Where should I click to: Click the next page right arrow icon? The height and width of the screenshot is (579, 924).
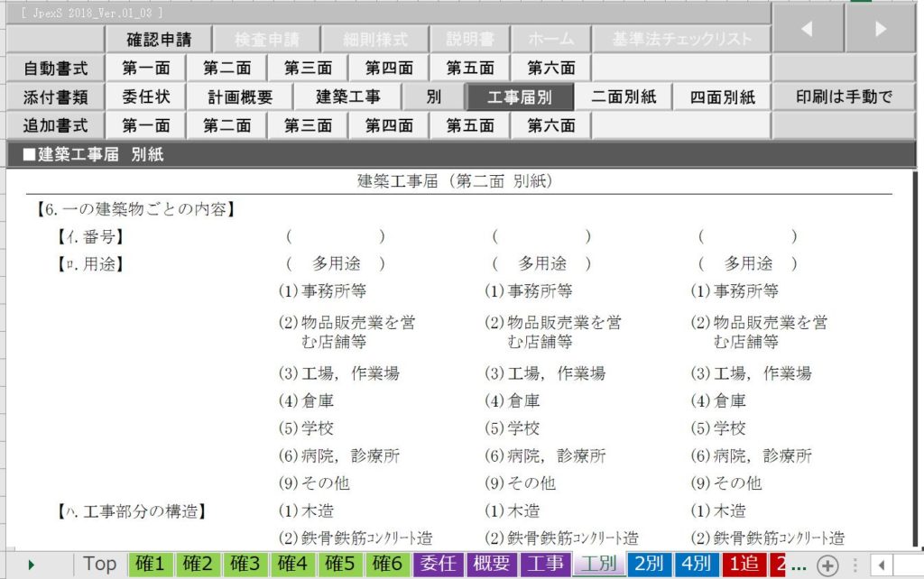(878, 28)
